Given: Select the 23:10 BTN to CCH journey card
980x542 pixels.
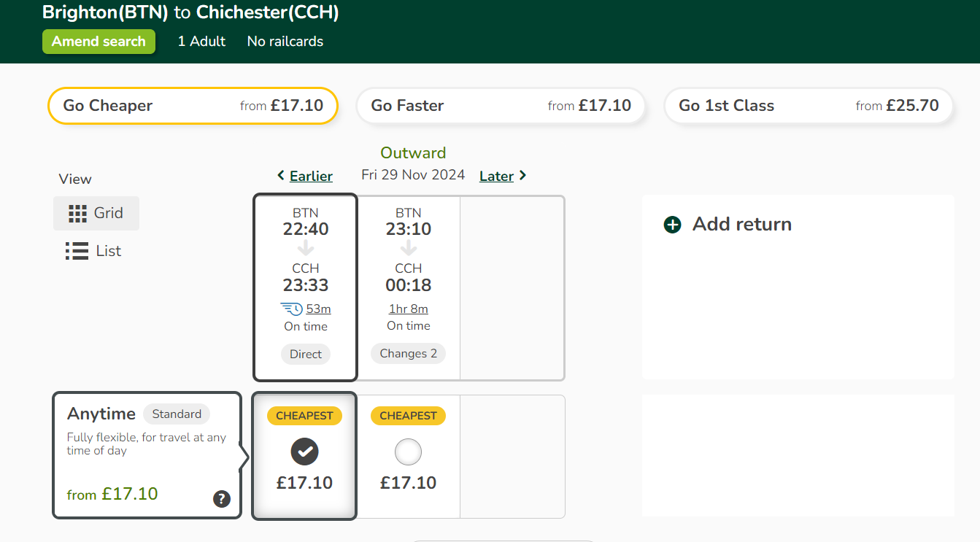Looking at the screenshot, I should [x=409, y=287].
